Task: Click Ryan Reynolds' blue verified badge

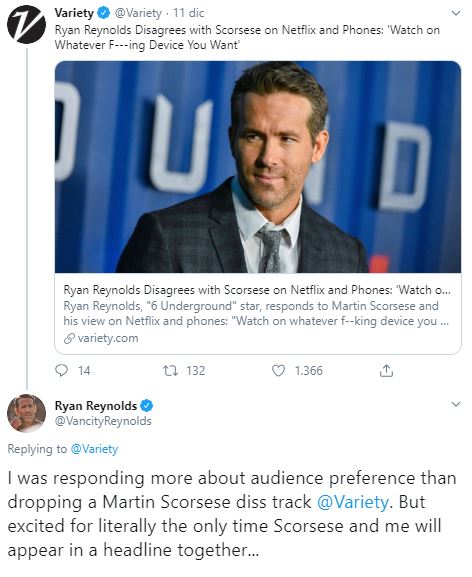Action: tap(147, 406)
